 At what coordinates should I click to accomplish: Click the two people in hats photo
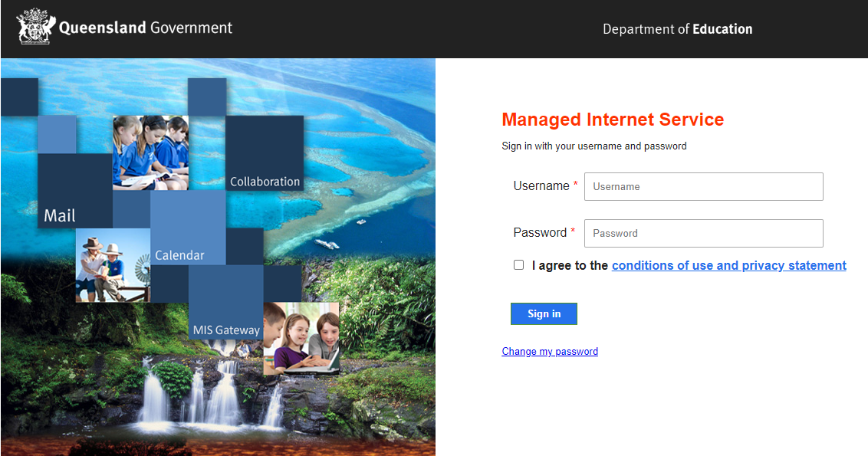113,265
